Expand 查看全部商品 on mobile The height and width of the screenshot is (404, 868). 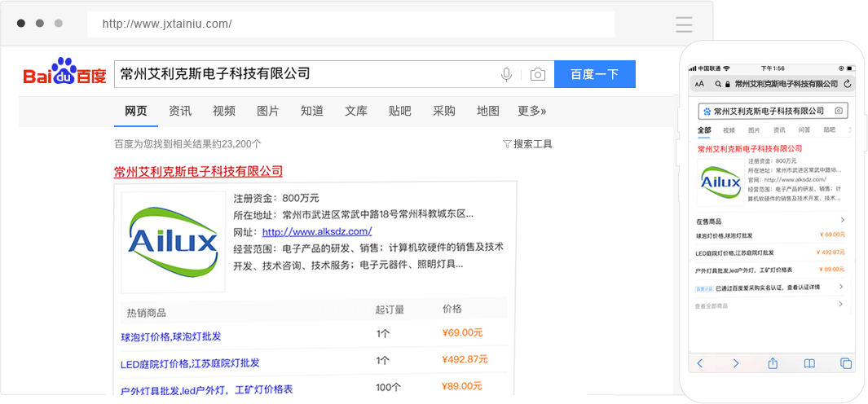[x=842, y=305]
